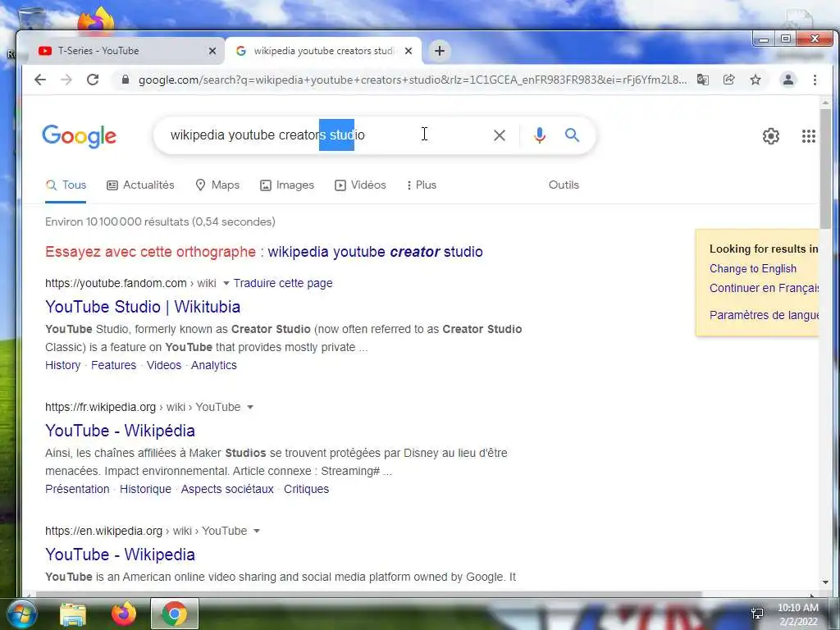This screenshot has width=840, height=630.
Task: Go back to the previous page
Action: 40,80
